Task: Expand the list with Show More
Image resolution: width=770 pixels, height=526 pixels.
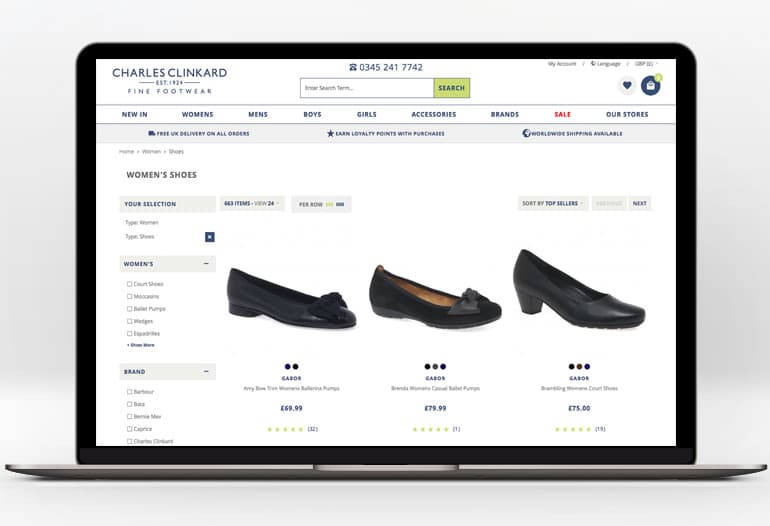Action: [x=141, y=345]
